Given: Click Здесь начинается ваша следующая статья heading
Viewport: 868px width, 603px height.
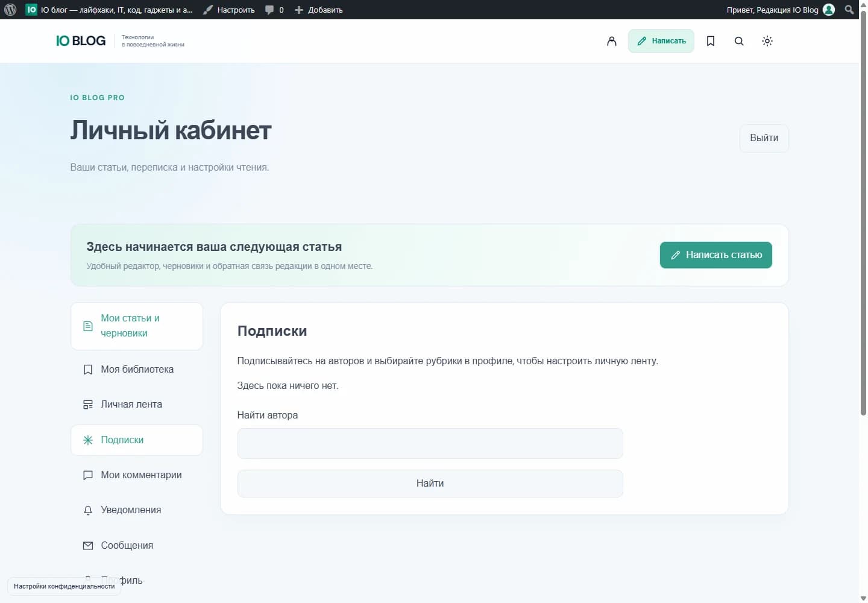Looking at the screenshot, I should [x=214, y=247].
